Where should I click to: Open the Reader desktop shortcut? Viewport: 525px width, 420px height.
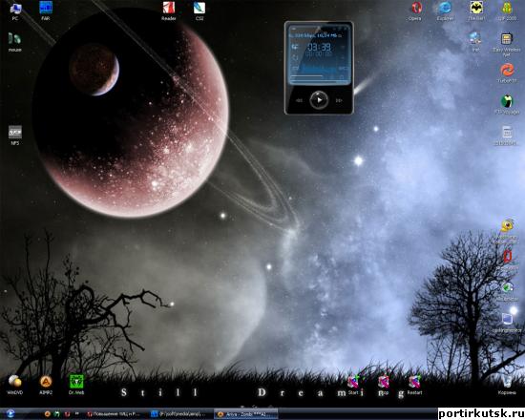[169, 11]
